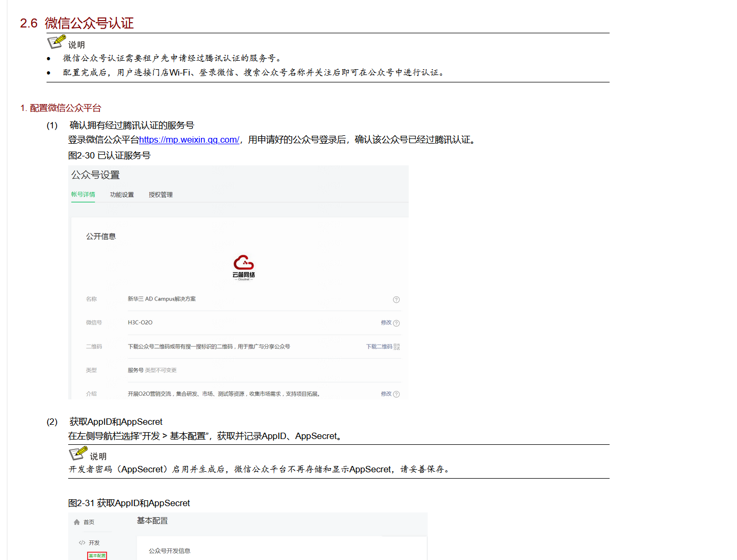Click the 基本配置 page heading at the top of the panel

[152, 521]
